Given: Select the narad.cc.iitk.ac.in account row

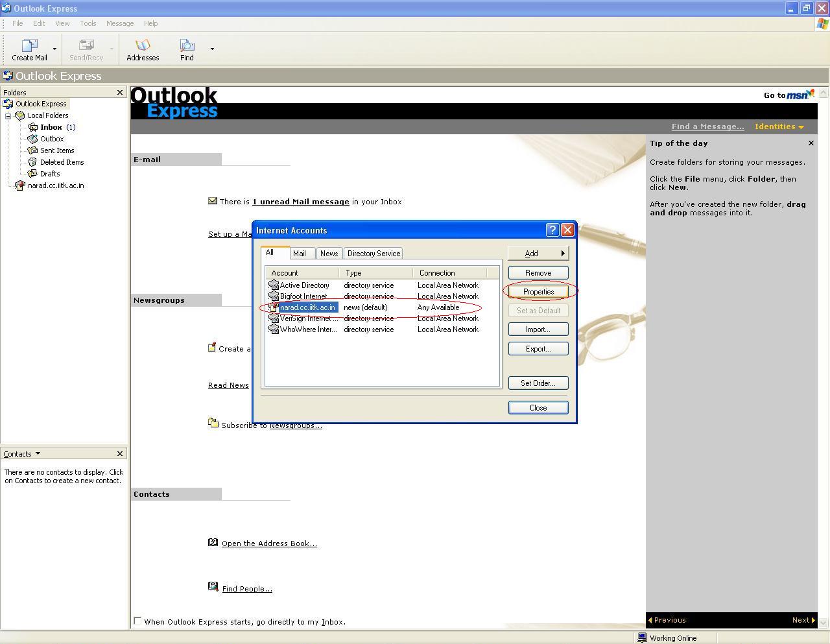Looking at the screenshot, I should (383, 307).
